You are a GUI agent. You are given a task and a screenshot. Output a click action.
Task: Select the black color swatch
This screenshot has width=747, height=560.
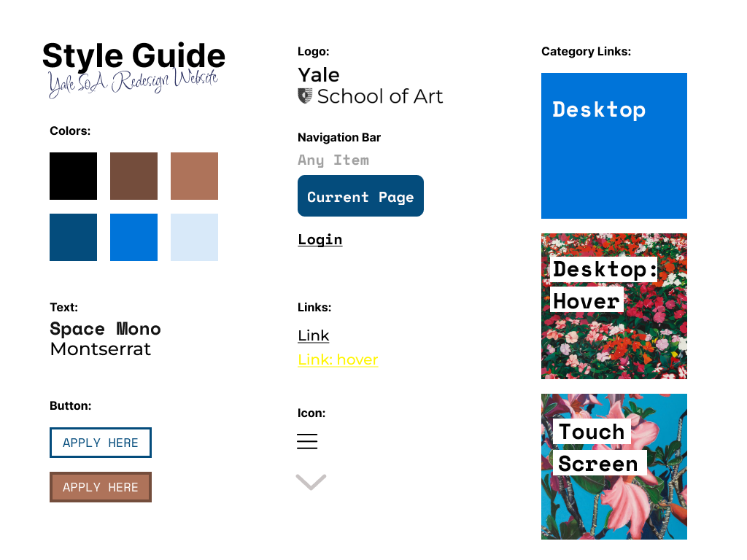tap(74, 176)
